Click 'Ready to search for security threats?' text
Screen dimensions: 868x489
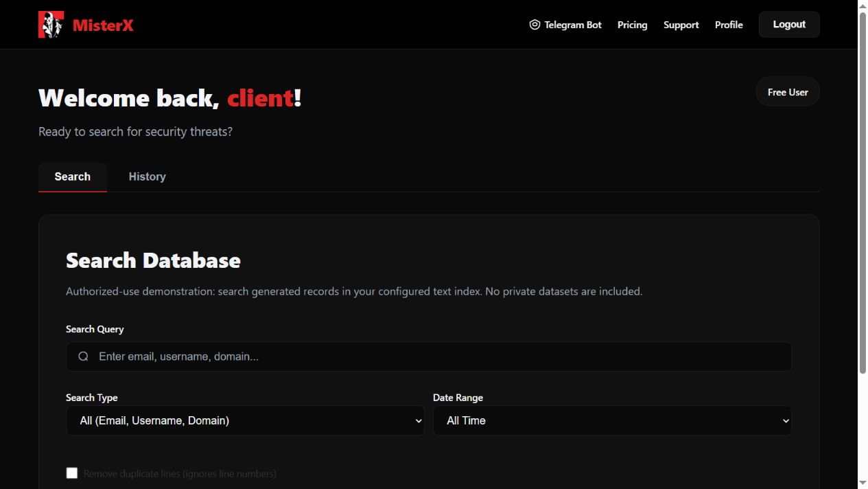[x=135, y=131]
